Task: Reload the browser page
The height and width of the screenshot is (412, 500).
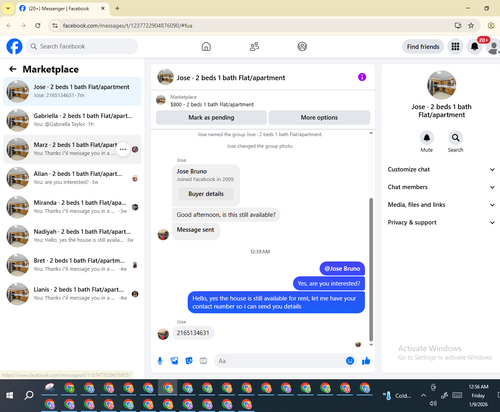Action: pos(38,26)
